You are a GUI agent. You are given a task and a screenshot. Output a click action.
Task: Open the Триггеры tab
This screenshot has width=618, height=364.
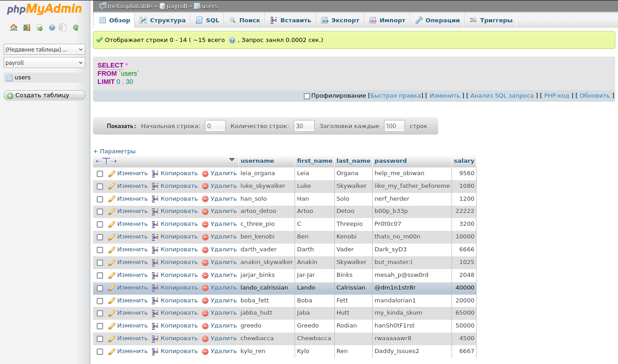click(491, 20)
